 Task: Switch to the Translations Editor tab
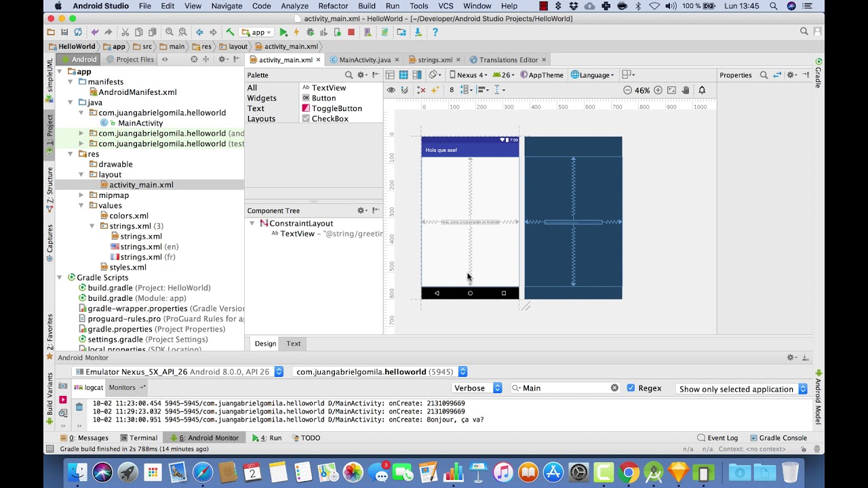point(508,60)
